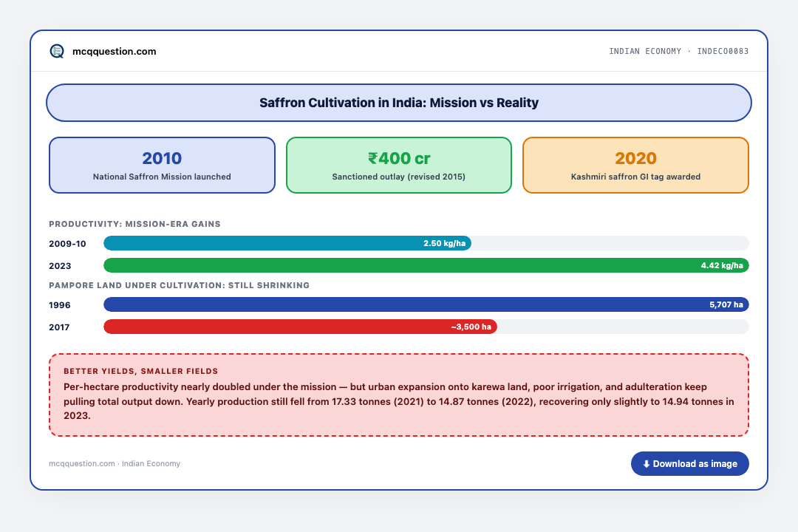The width and height of the screenshot is (798, 532).
Task: Click the 1996 row label
Action: (60, 305)
